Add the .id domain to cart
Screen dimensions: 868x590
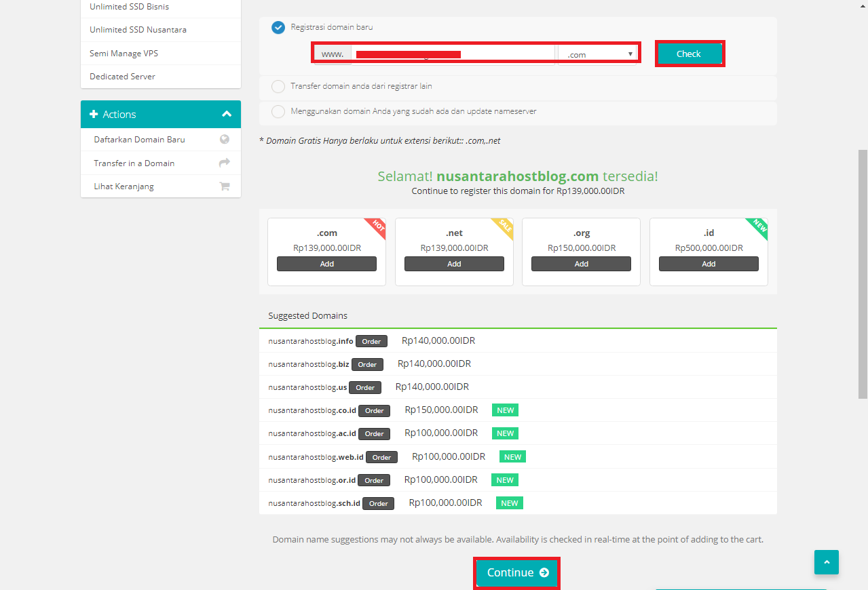(x=709, y=264)
